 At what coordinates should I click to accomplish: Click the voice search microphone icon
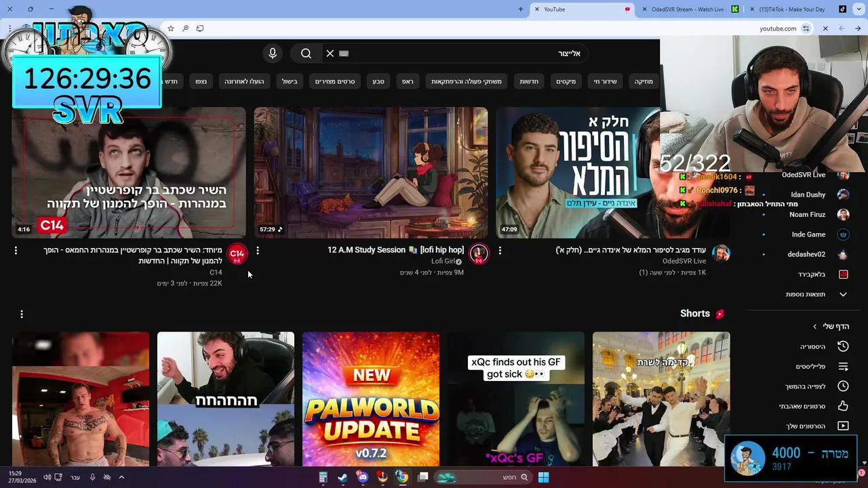(273, 54)
